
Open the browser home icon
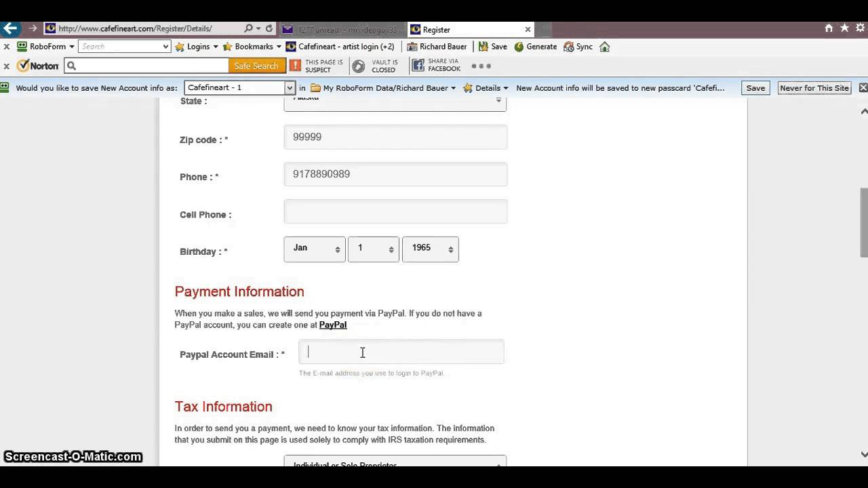tap(829, 28)
